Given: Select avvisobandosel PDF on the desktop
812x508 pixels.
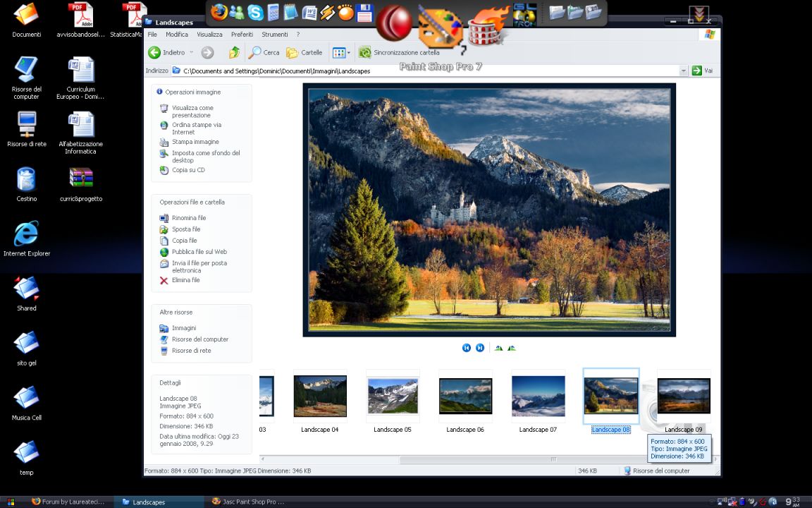Looking at the screenshot, I should [81, 20].
